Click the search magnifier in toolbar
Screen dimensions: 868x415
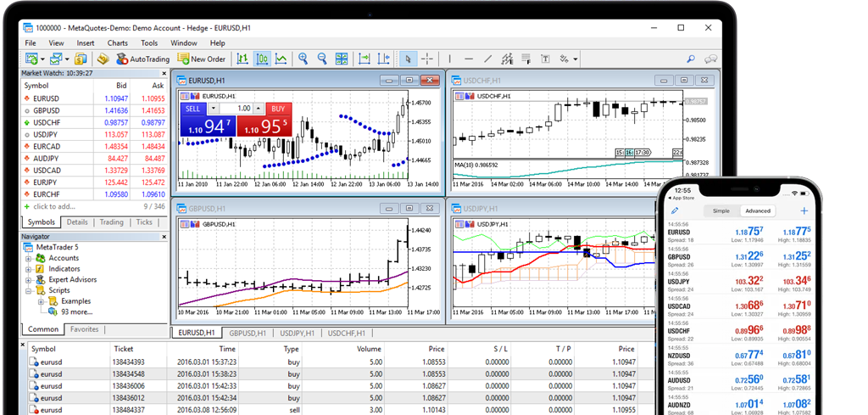click(x=691, y=59)
